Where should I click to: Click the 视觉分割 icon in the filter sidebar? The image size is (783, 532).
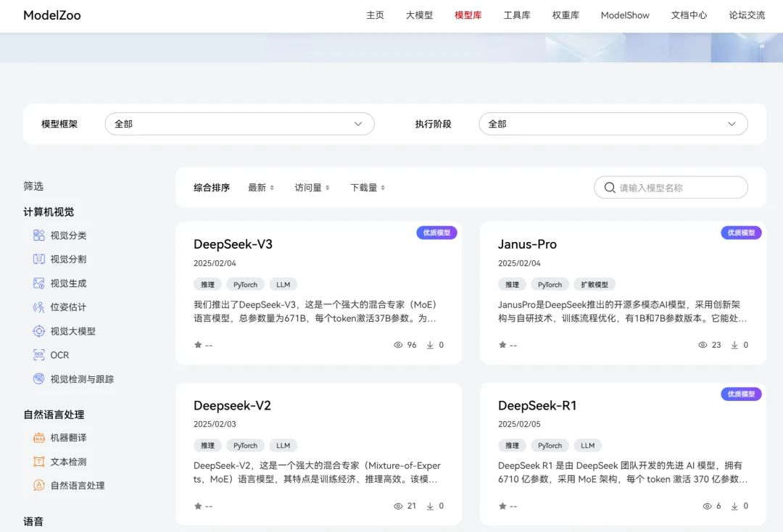click(40, 259)
